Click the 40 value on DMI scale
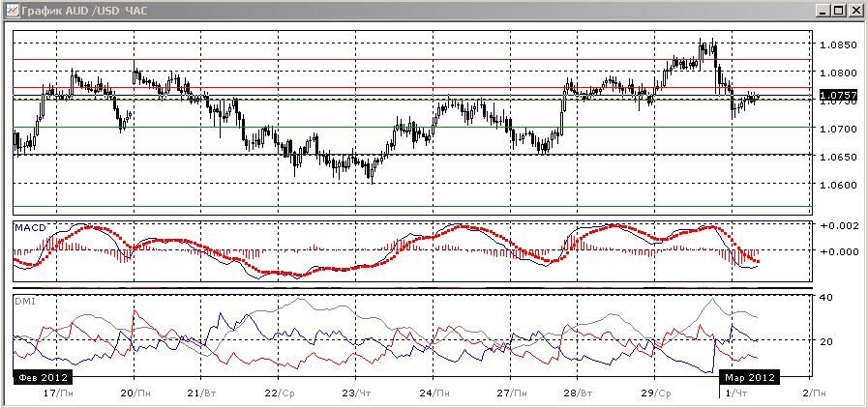 [x=826, y=298]
